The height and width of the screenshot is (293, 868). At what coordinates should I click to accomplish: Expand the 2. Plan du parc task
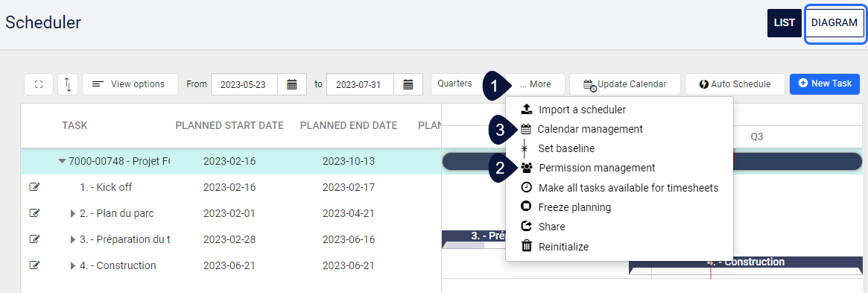(73, 213)
